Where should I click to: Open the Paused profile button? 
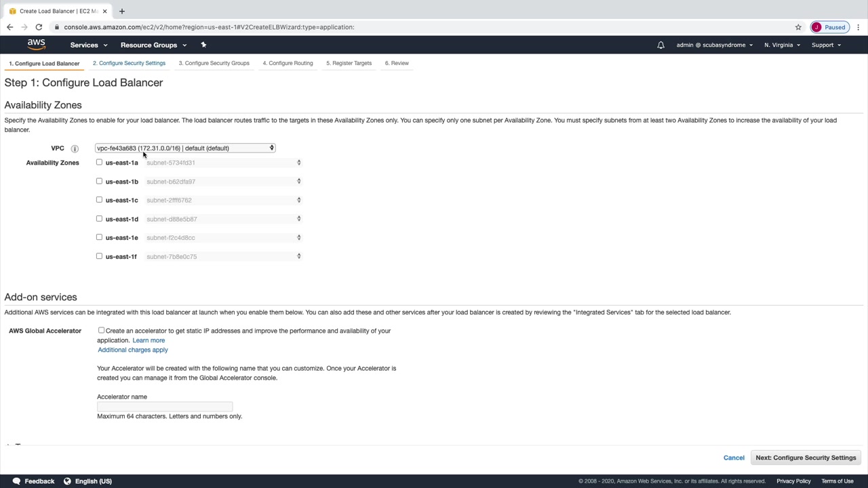coord(829,27)
